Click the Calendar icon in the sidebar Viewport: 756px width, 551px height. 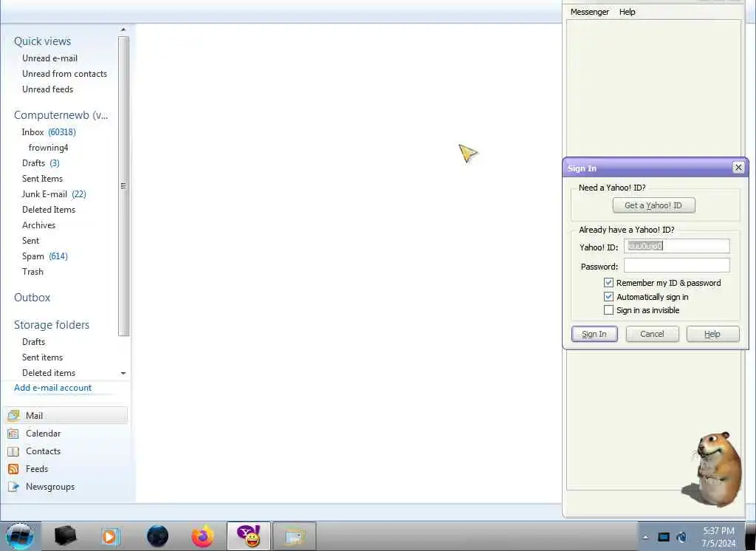(x=13, y=434)
